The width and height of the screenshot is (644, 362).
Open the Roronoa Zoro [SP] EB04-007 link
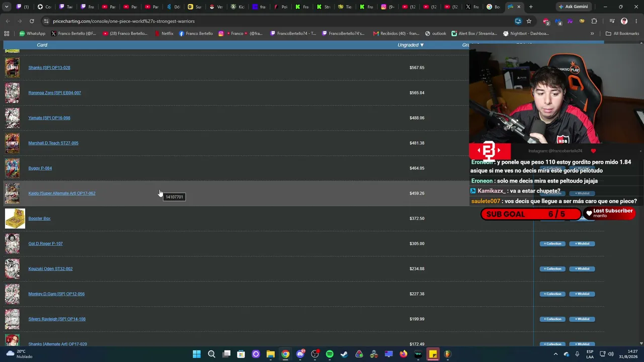tap(54, 93)
